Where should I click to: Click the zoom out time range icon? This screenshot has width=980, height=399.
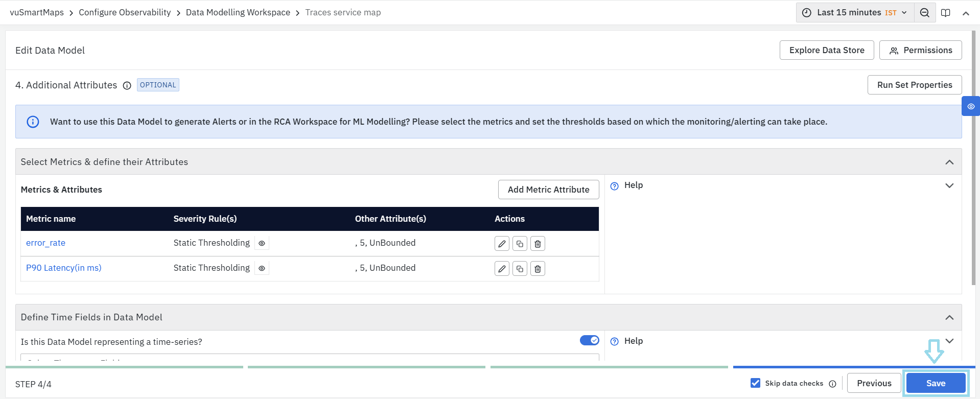pyautogui.click(x=924, y=13)
